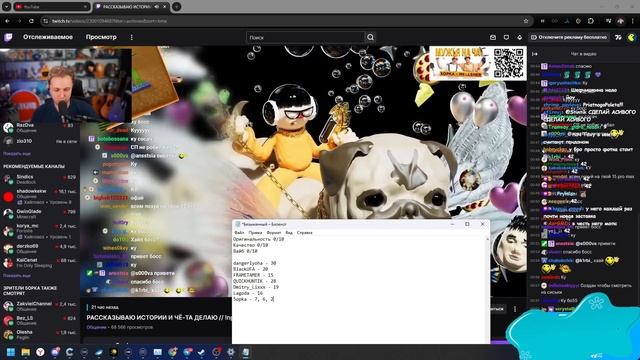Open the Pac-Man user avatar menu

coord(631,38)
